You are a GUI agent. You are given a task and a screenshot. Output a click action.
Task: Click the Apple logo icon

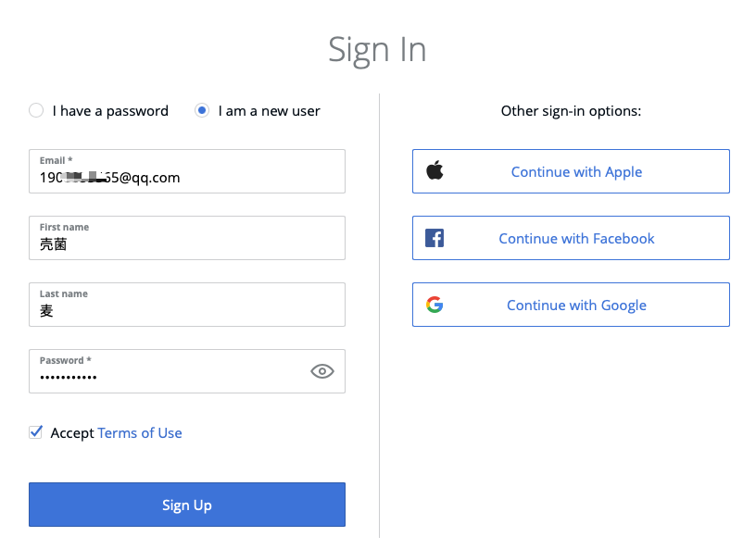(435, 170)
